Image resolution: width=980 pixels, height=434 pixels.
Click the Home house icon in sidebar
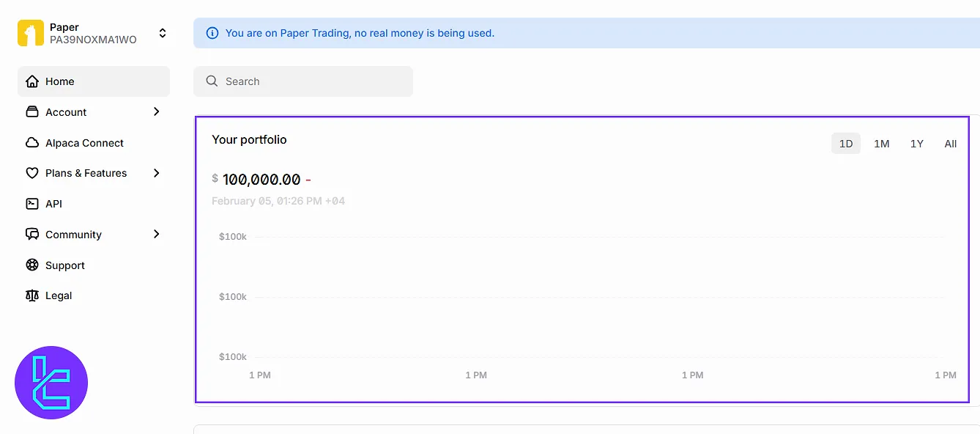(31, 81)
